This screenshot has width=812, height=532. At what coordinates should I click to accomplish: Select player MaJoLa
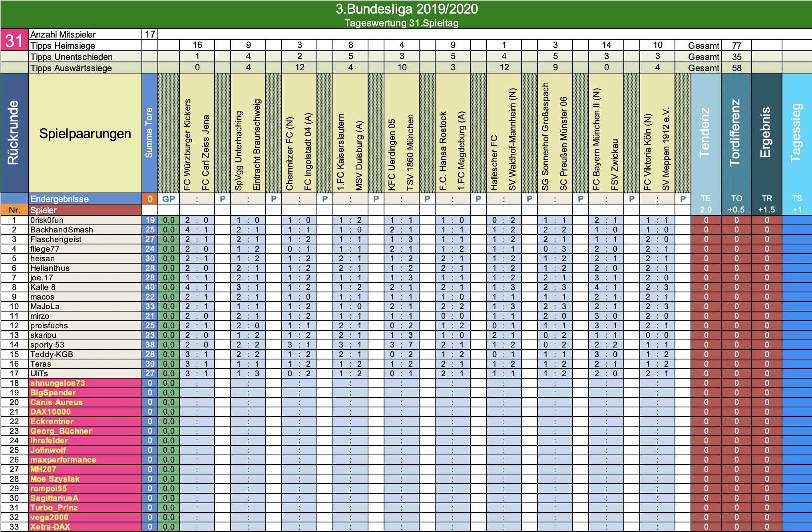(x=45, y=306)
